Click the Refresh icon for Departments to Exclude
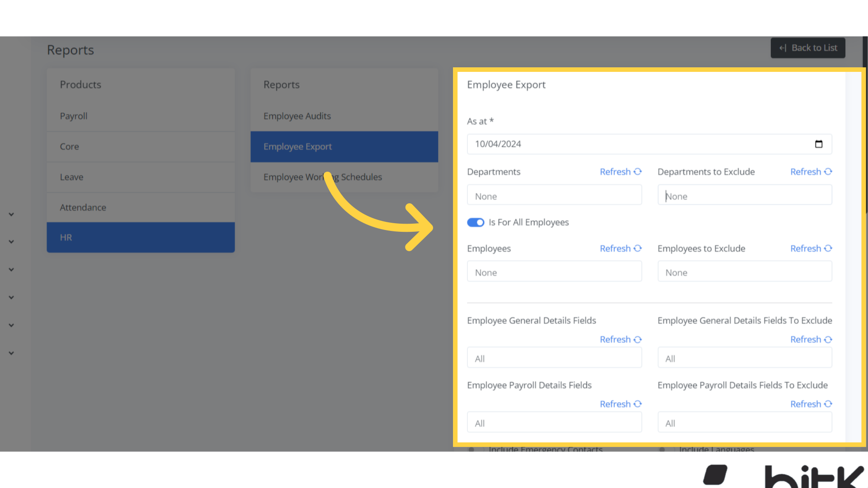 pyautogui.click(x=828, y=172)
